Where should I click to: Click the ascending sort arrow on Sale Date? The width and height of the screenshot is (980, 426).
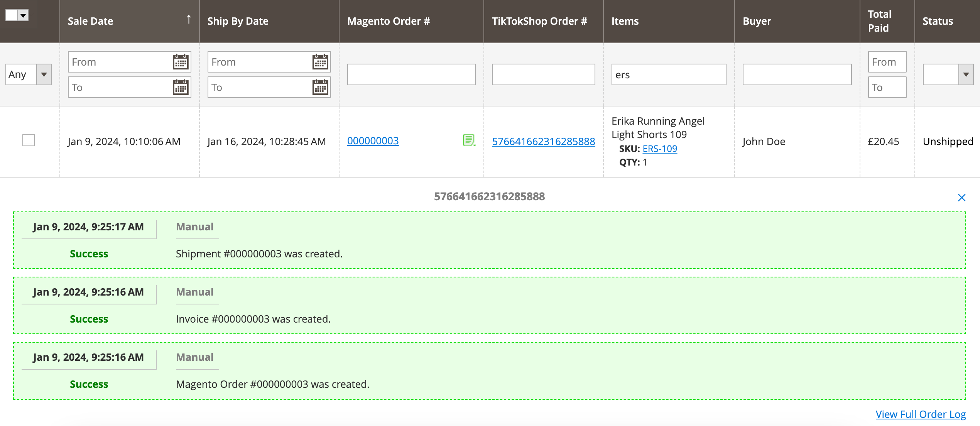[189, 19]
